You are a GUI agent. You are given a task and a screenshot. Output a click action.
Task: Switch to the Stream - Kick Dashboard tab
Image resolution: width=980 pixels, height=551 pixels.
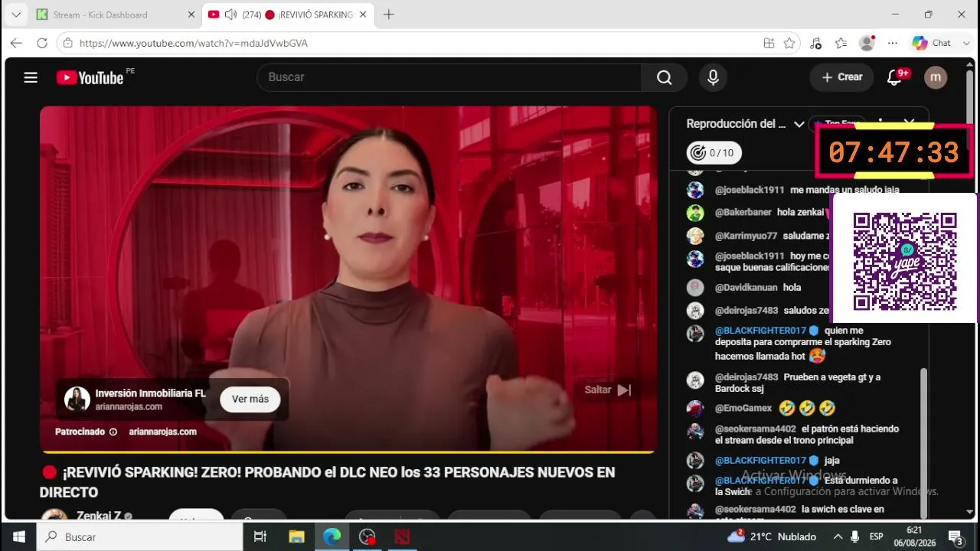(x=116, y=15)
